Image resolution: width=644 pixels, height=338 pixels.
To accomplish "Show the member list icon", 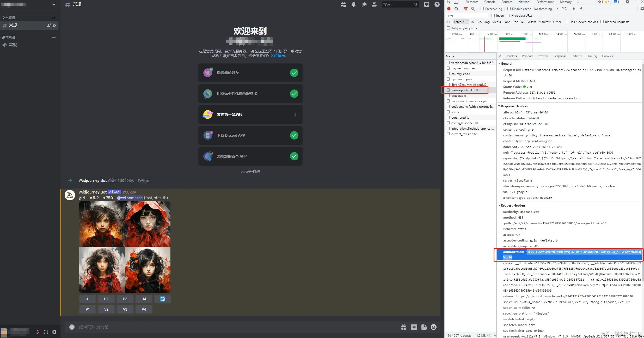I will [x=374, y=4].
